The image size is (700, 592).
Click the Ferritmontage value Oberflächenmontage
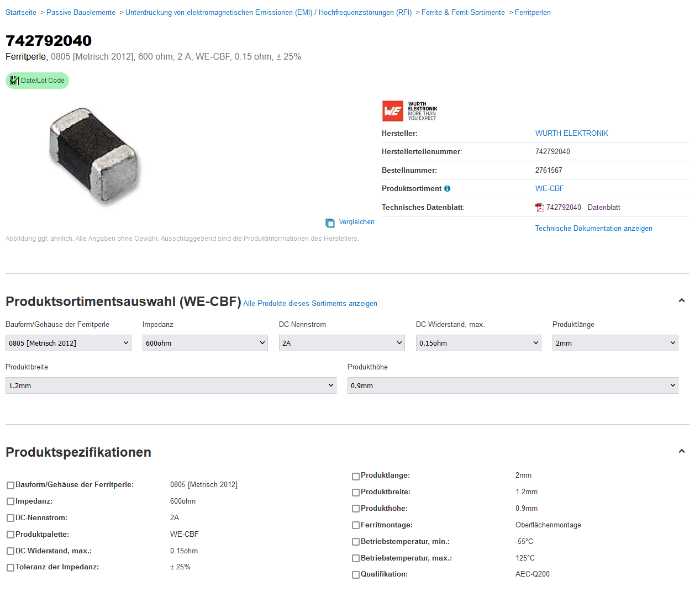tap(548, 525)
